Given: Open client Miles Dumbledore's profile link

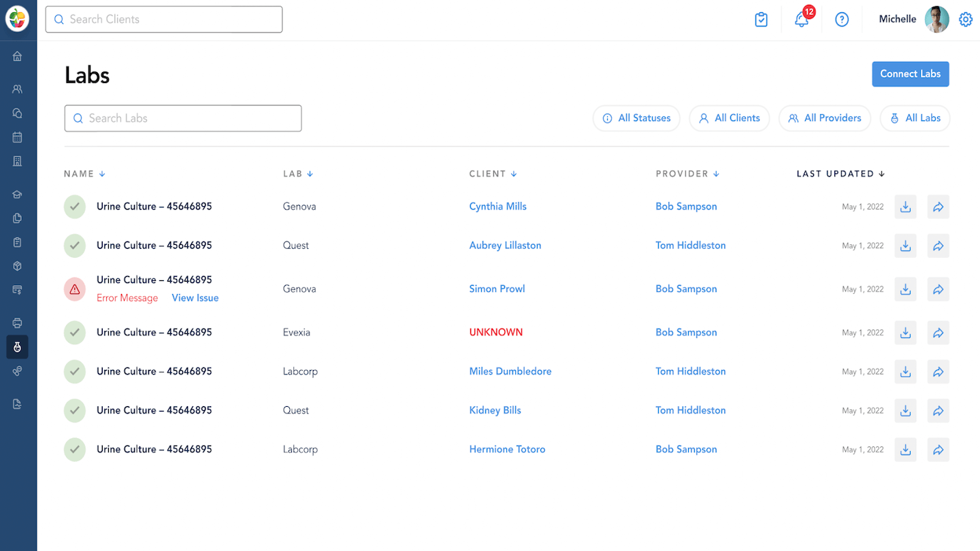Looking at the screenshot, I should [x=510, y=371].
